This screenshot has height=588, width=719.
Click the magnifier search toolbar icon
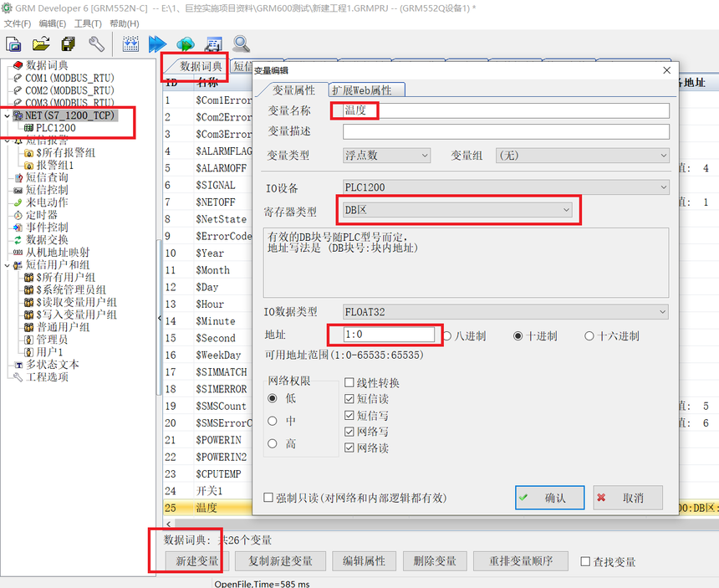point(241,44)
